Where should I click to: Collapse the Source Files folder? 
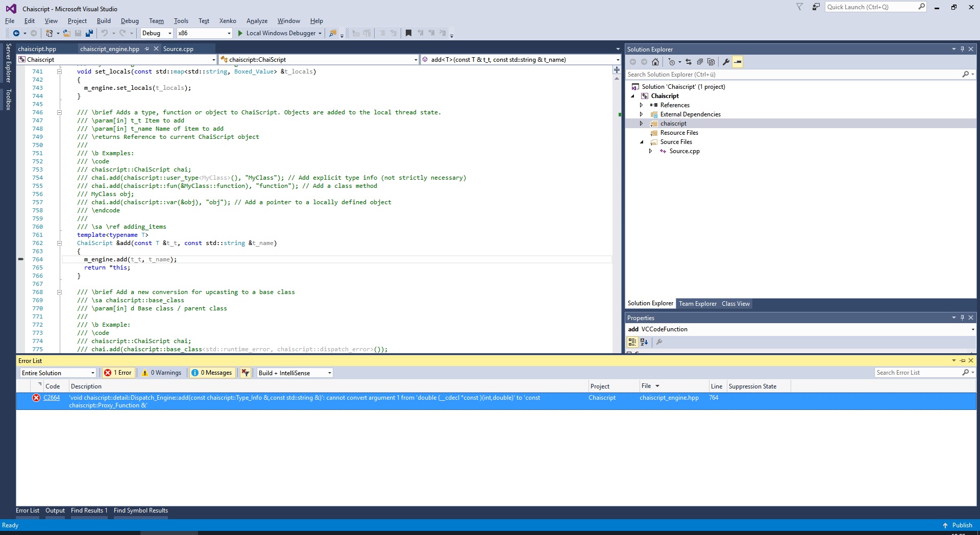tap(642, 142)
